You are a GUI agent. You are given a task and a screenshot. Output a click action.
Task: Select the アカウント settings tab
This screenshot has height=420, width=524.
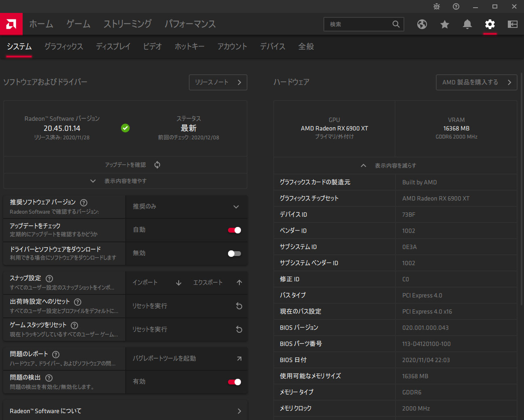pyautogui.click(x=232, y=46)
